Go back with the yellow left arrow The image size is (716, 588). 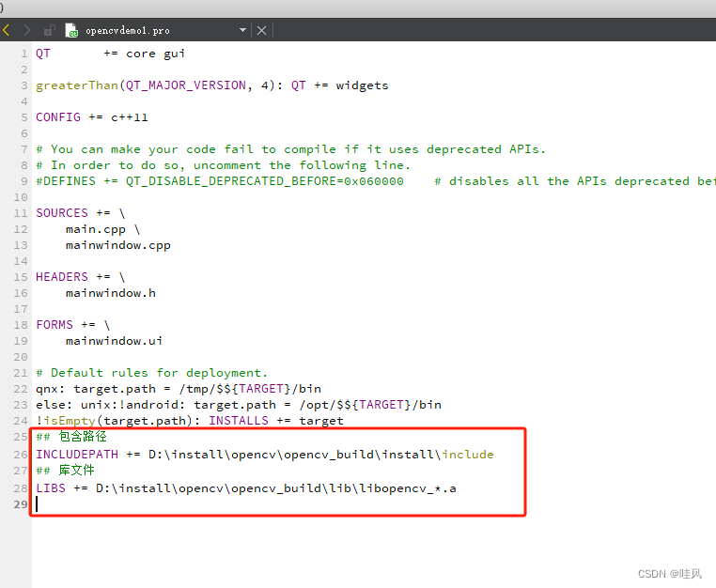[7, 31]
